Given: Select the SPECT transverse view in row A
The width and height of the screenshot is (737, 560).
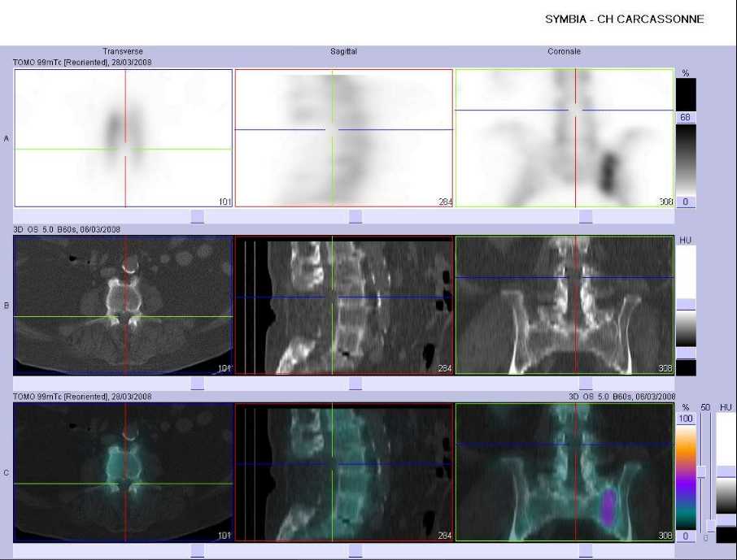Looking at the screenshot, I should pos(124,138).
